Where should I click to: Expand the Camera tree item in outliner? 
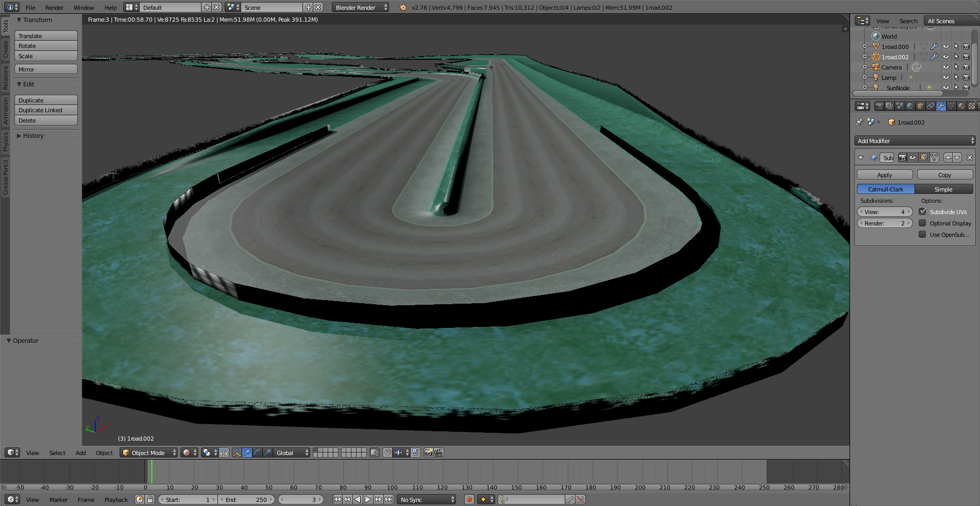pyautogui.click(x=865, y=67)
